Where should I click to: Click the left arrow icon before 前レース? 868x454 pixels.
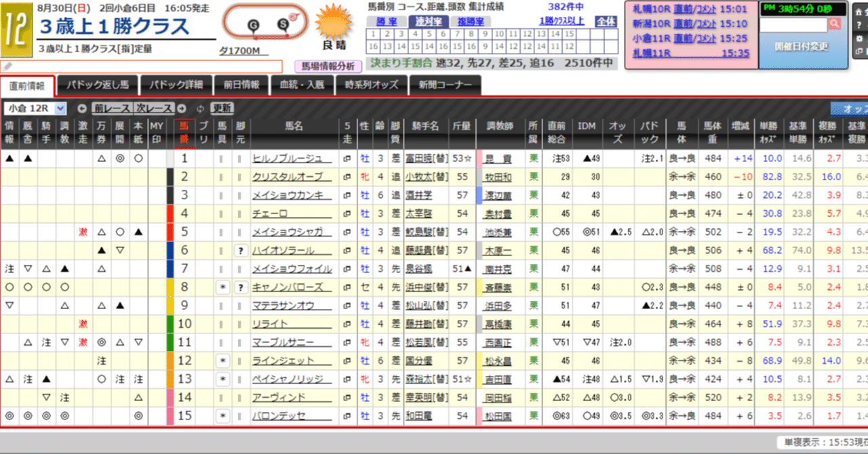83,108
